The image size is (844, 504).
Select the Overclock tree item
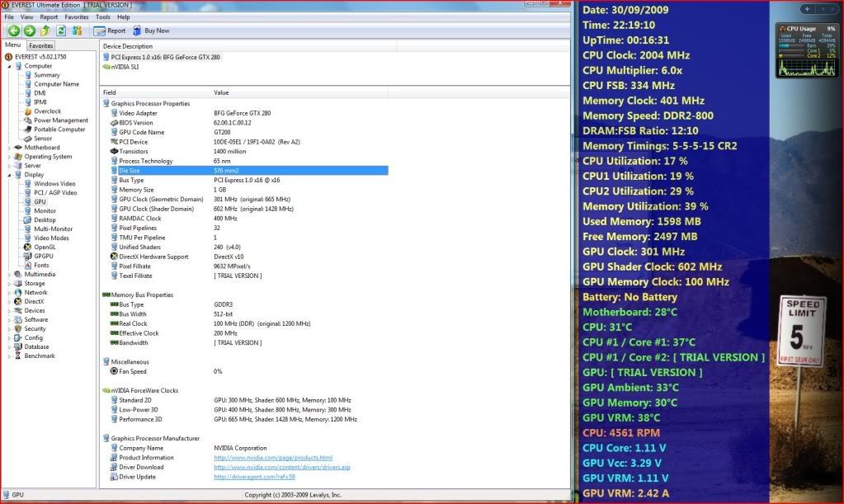click(47, 111)
